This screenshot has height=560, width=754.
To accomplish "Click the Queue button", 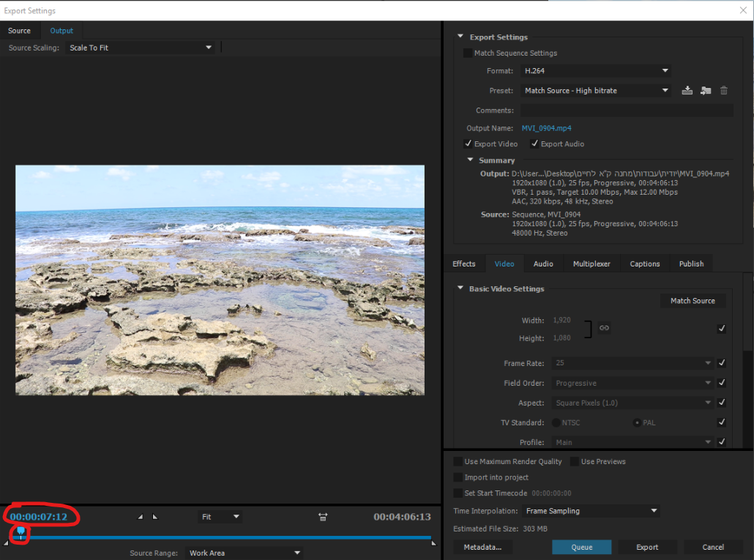I will 582,547.
